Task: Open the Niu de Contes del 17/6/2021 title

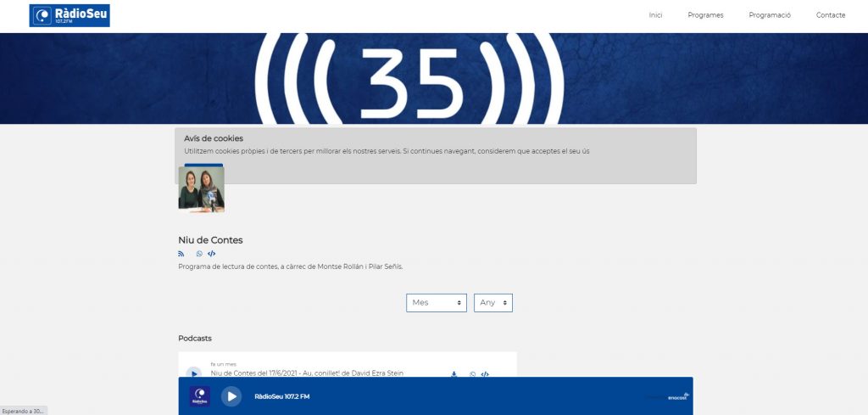Action: coord(307,373)
